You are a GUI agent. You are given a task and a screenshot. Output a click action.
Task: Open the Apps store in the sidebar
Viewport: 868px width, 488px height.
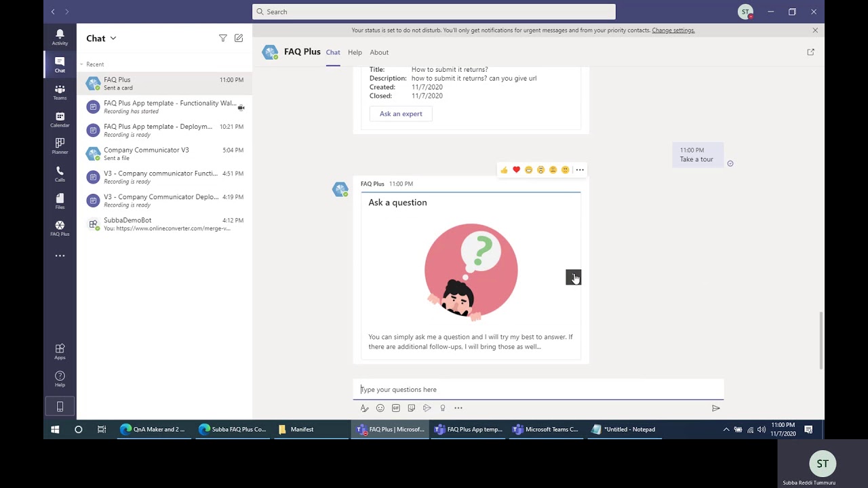pyautogui.click(x=60, y=352)
